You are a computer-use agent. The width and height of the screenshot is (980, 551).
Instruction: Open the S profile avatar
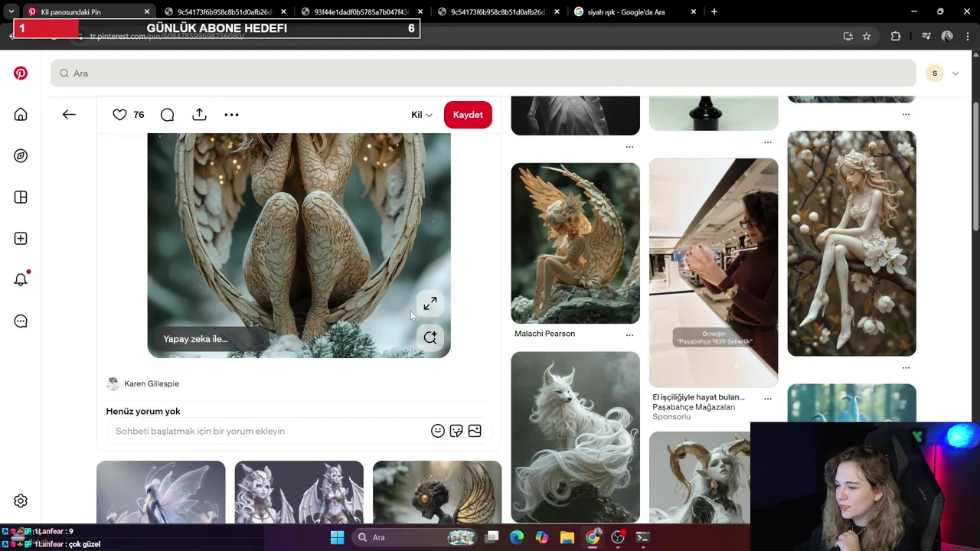[x=934, y=73]
